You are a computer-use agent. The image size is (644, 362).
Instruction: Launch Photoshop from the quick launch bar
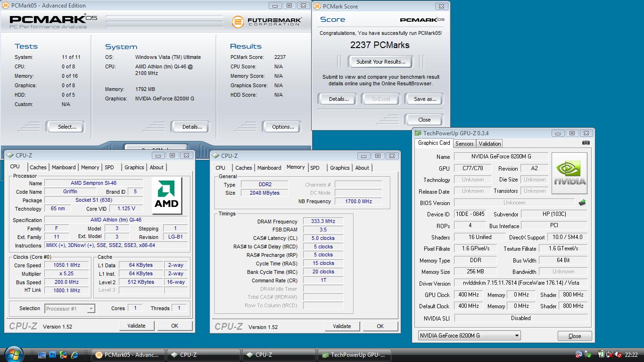pos(53,355)
